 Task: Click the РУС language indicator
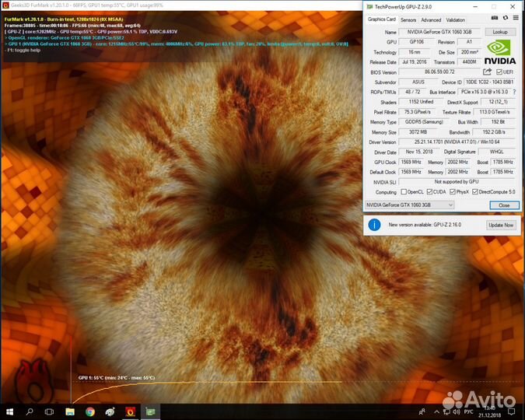[x=468, y=411]
